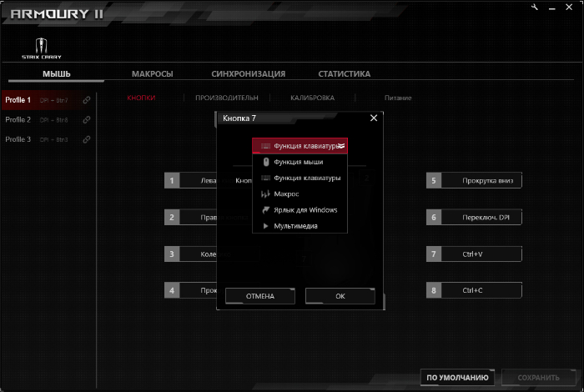Click link icon for Profile 1
This screenshot has height=392, width=584.
[87, 100]
